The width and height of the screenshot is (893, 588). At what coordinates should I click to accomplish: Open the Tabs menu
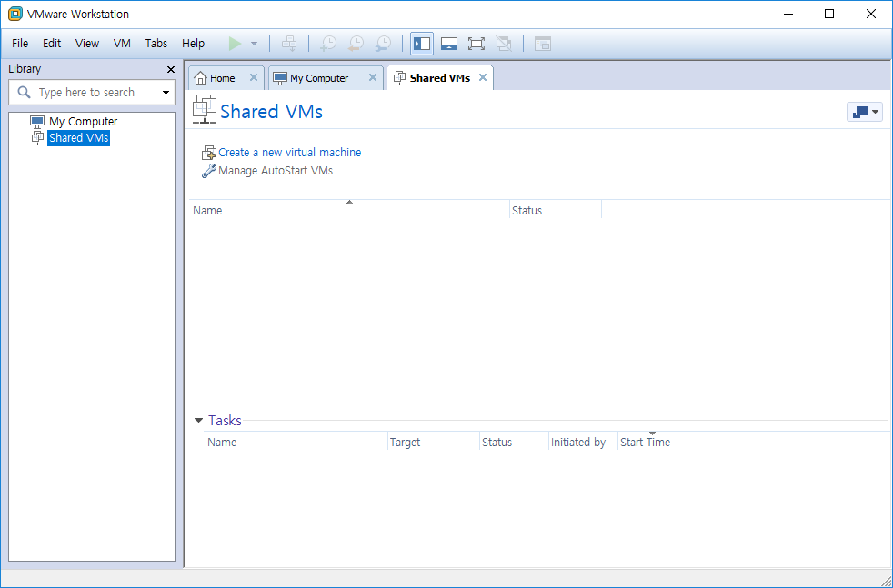click(156, 44)
